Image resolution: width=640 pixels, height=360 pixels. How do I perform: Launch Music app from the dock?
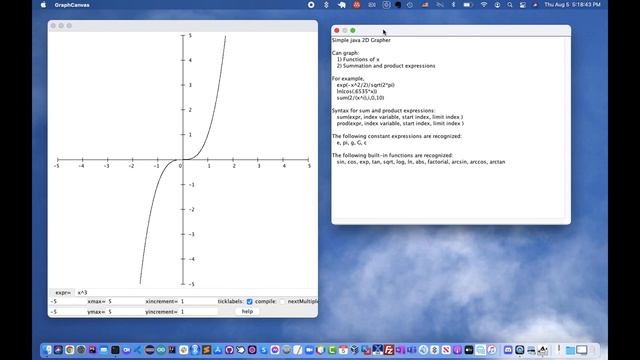coord(492,350)
